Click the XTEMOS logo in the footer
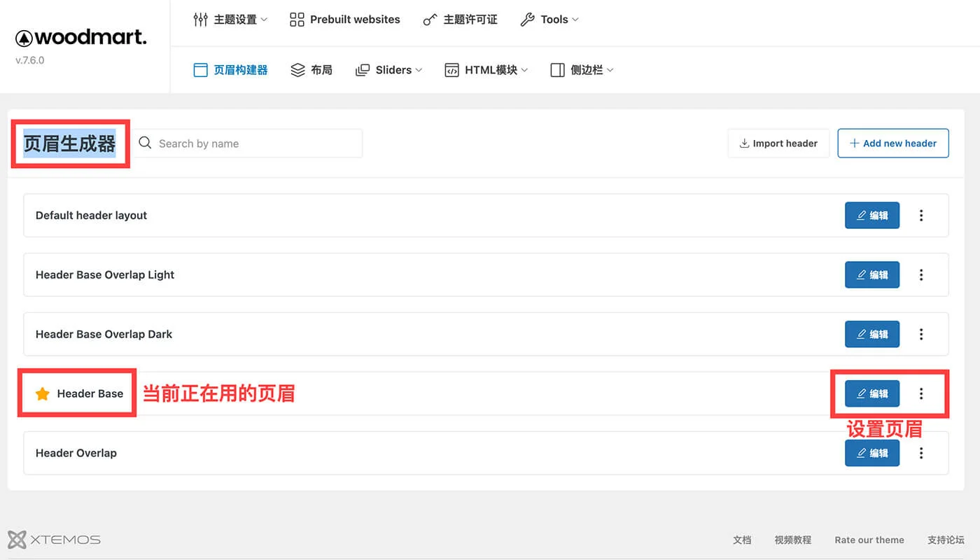 point(54,539)
